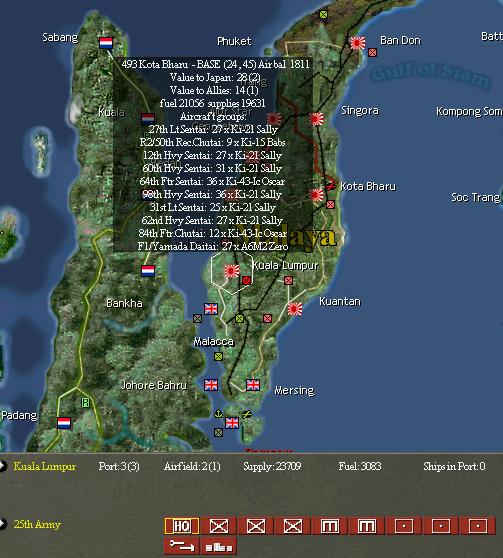Image resolution: width=503 pixels, height=558 pixels.
Task: Click the Japanese flag at Kuantan
Action: click(x=295, y=309)
